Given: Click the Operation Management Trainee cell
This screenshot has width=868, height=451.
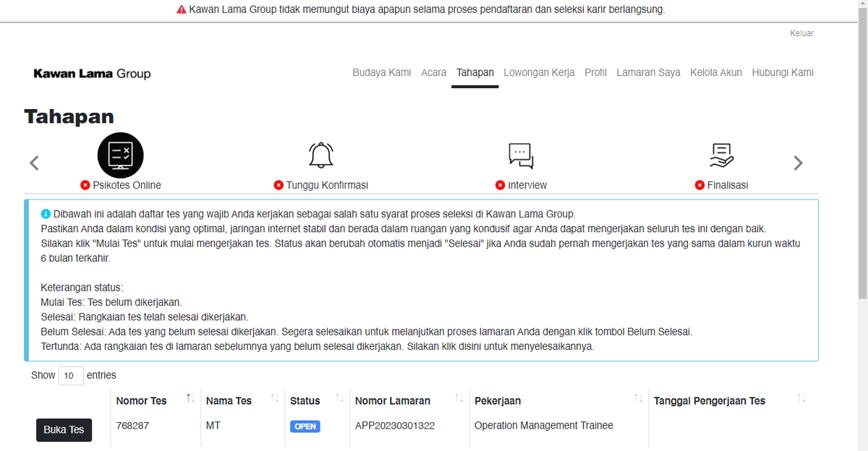Looking at the screenshot, I should (544, 426).
